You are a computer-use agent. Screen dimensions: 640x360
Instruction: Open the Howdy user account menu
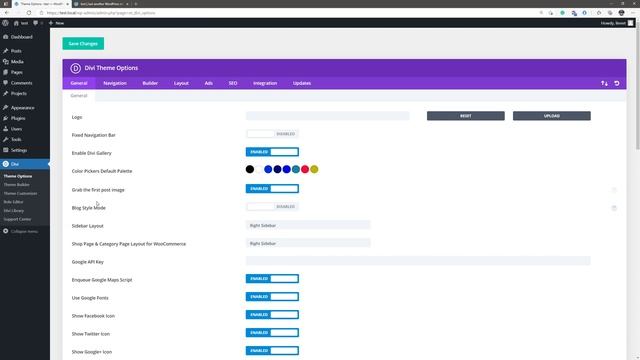(617, 23)
